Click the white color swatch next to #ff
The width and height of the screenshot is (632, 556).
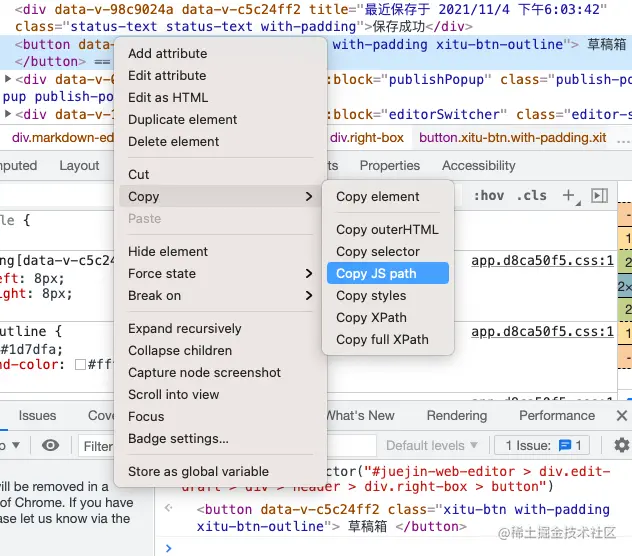coord(81,364)
